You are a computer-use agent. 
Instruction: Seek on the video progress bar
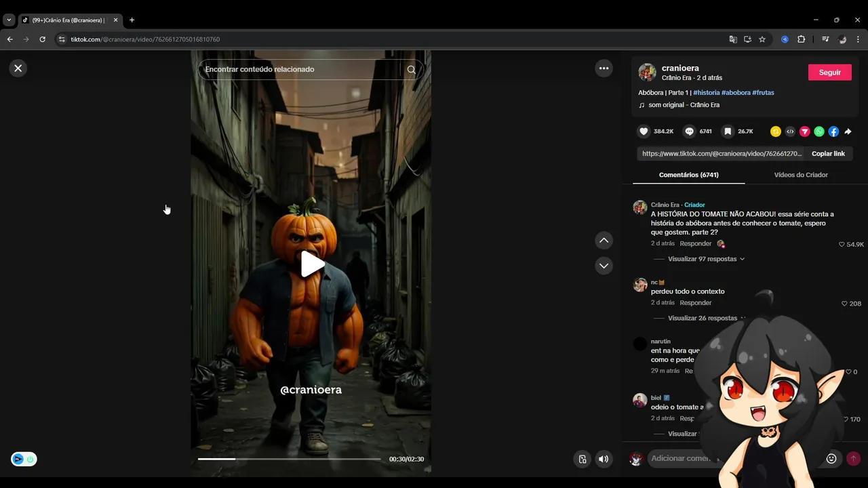point(290,459)
